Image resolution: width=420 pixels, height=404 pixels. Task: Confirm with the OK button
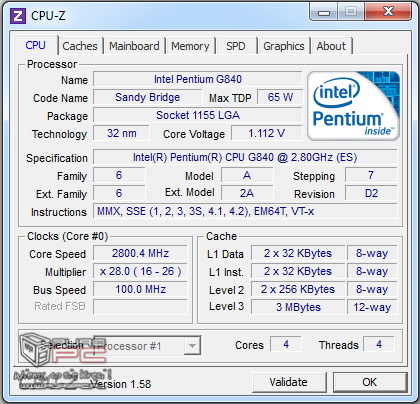pyautogui.click(x=370, y=382)
